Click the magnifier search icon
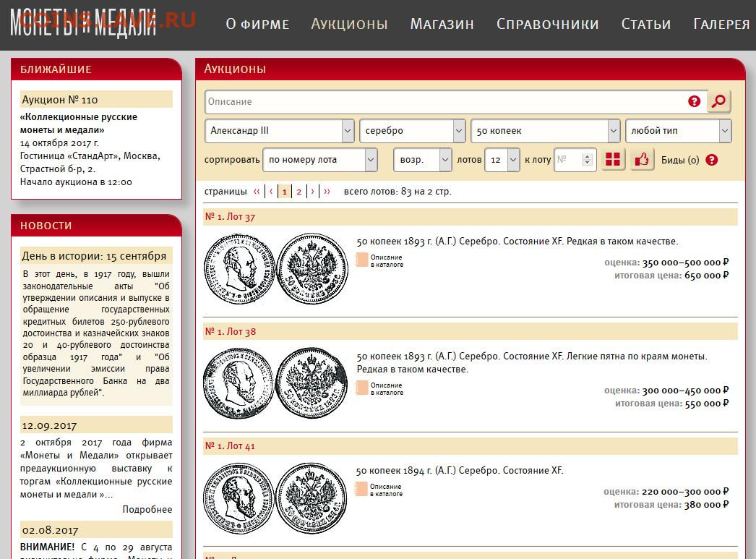 click(719, 101)
